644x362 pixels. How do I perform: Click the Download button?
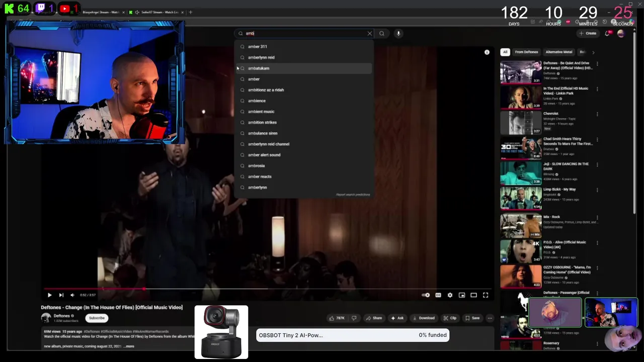[424, 318]
